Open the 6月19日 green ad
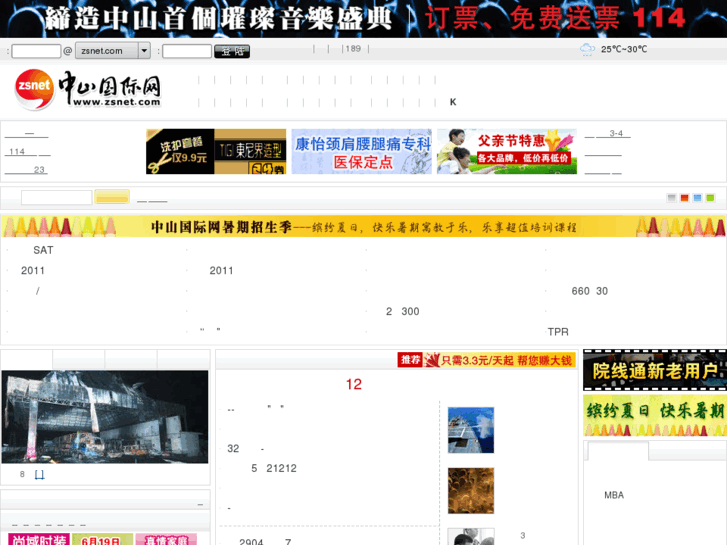 [x=102, y=539]
